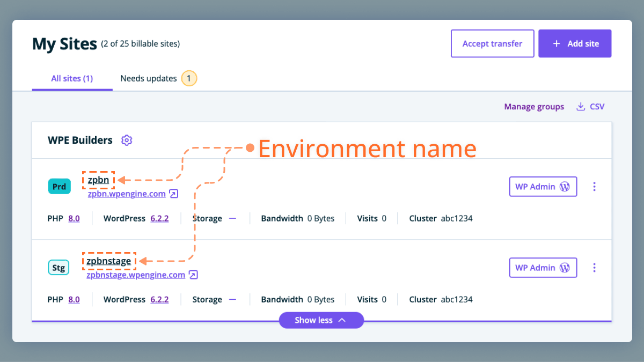
Task: Click external link icon beside zpbnstage.wpengine.com
Action: point(193,275)
